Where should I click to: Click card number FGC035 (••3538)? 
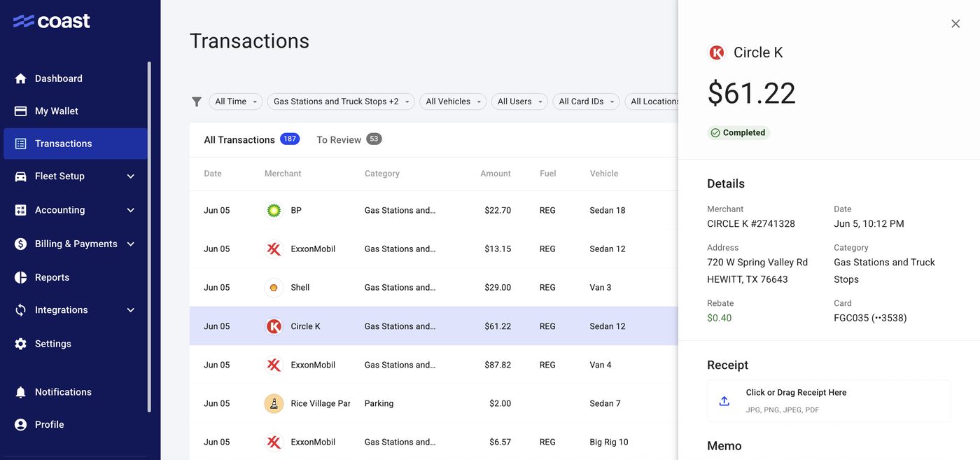pyautogui.click(x=870, y=318)
